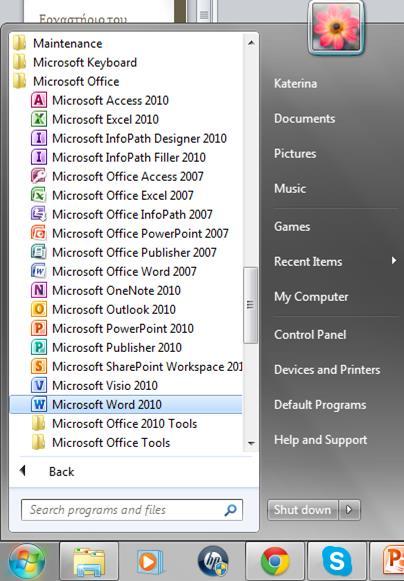Click 'Microsoft Office PowerPoint 2007' text
The image size is (404, 581).
click(x=140, y=233)
